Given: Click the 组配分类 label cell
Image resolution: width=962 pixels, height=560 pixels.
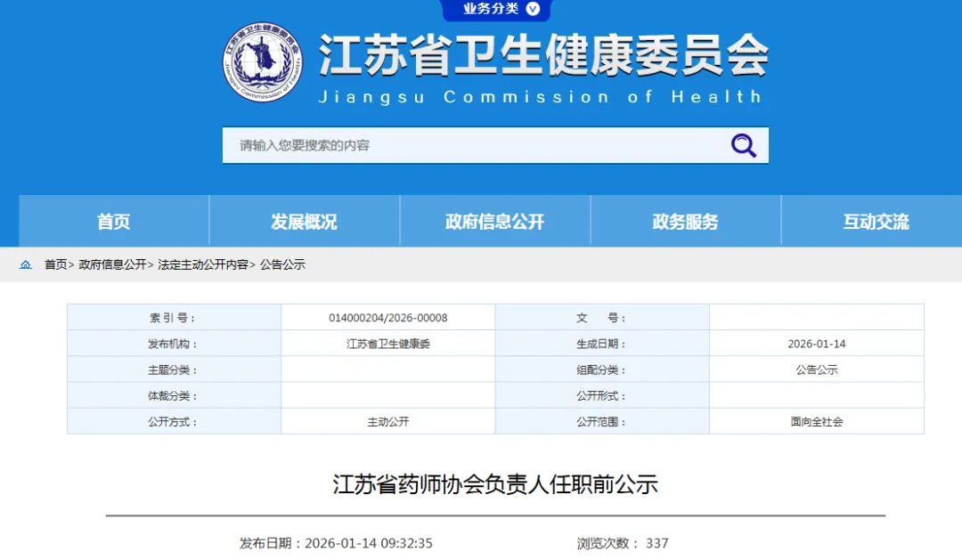Looking at the screenshot, I should (602, 369).
